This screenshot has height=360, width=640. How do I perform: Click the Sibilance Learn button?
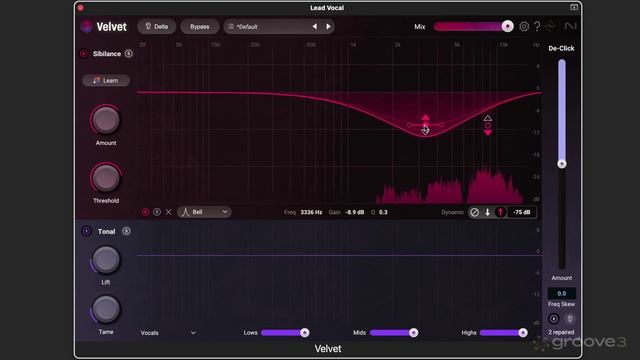tap(106, 80)
